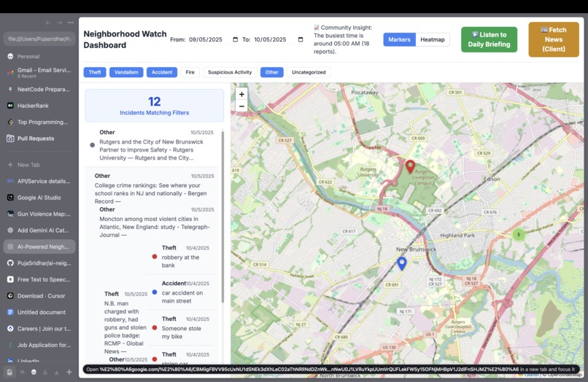The image size is (588, 382).
Task: Click the Neighborhood Watch Dashboard title
Action: pos(125,39)
